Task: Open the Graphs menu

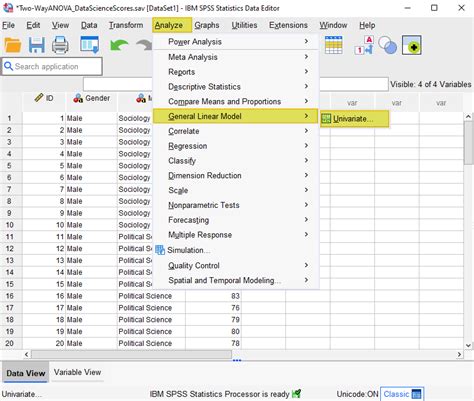Action: pyautogui.click(x=207, y=25)
